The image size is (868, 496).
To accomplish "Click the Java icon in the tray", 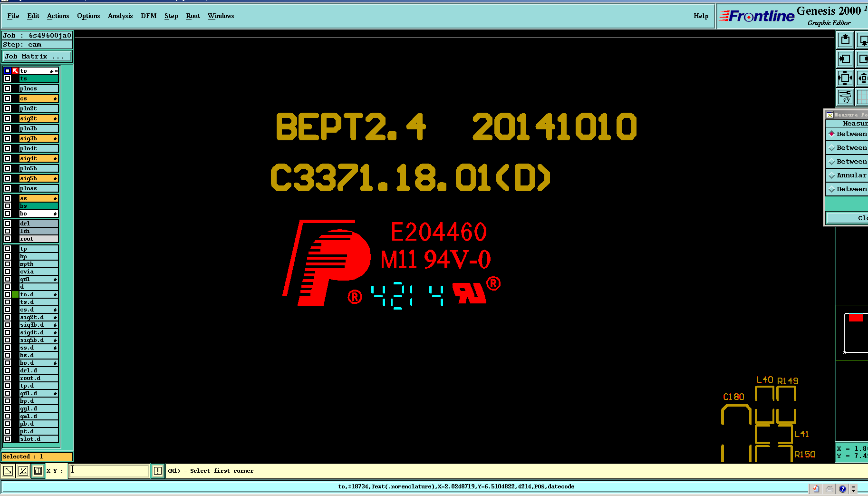I will [x=816, y=488].
